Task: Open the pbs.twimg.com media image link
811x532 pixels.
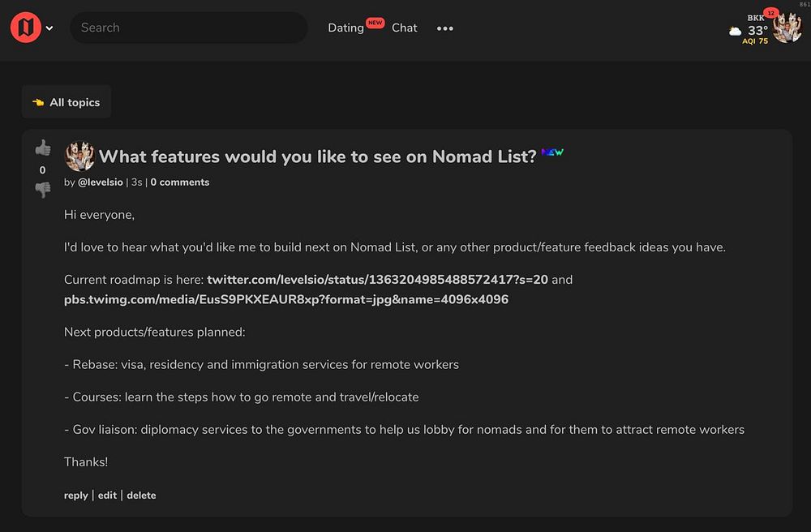Action: coord(286,299)
